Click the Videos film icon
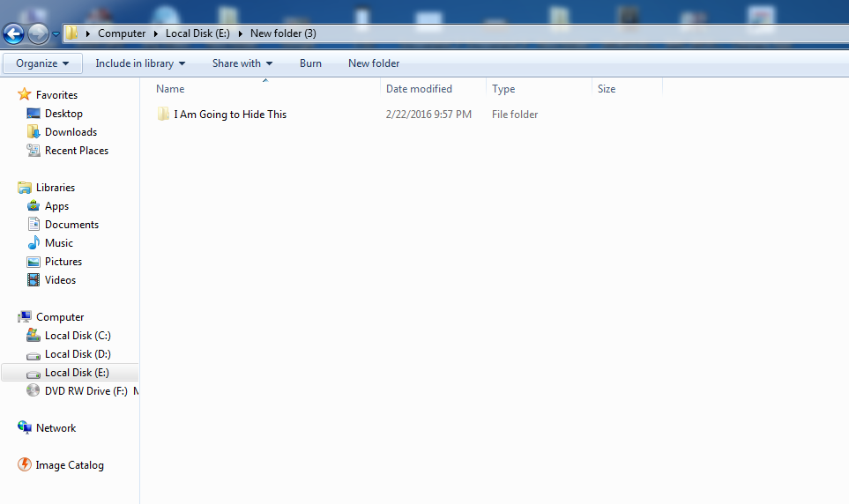The image size is (849, 504). 34,280
